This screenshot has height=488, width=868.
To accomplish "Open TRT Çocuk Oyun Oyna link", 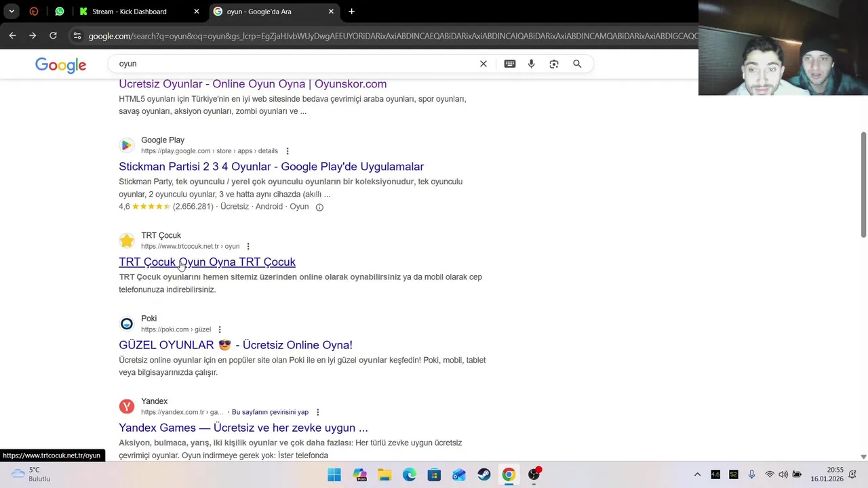I will click(207, 262).
